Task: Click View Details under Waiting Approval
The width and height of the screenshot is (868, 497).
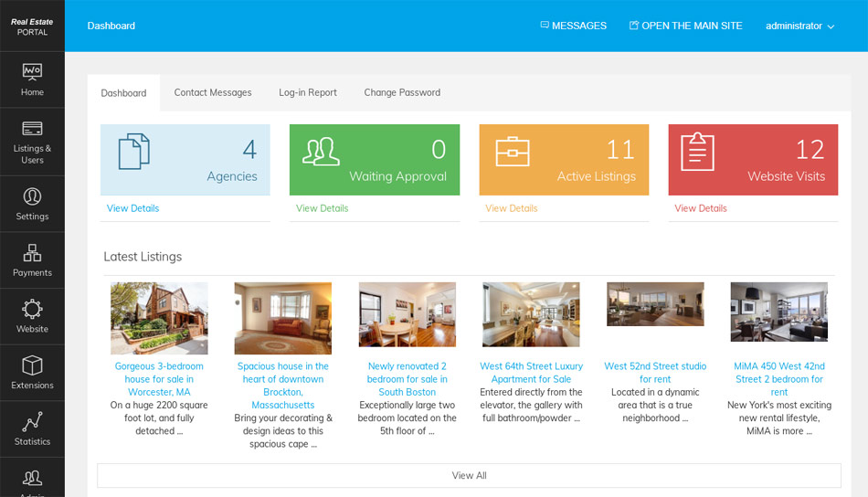Action: [x=322, y=208]
